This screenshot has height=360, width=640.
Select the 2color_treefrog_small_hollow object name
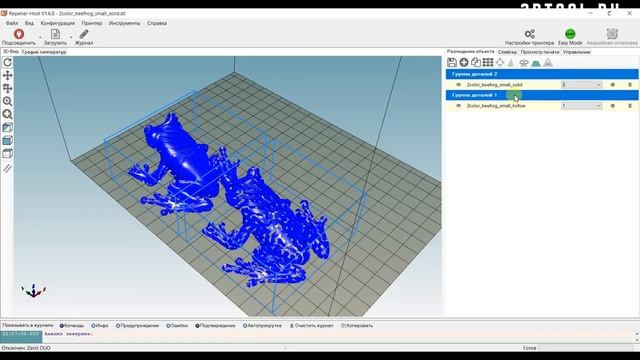click(496, 106)
